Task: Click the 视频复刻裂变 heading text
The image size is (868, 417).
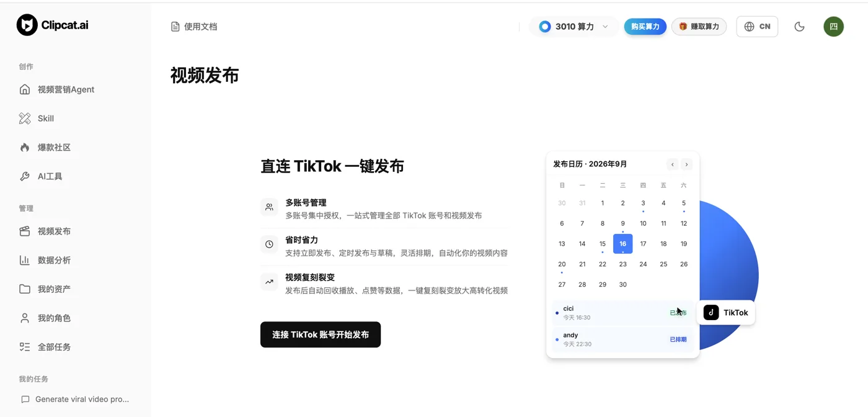Action: pos(310,277)
